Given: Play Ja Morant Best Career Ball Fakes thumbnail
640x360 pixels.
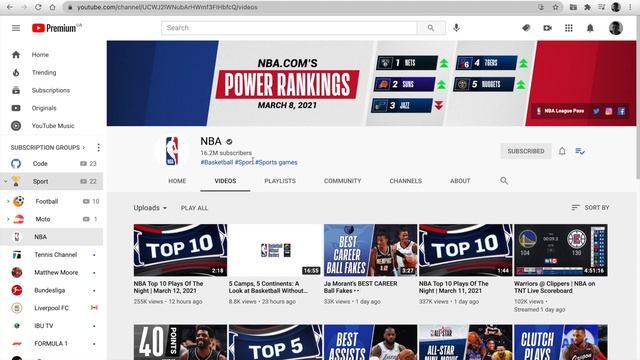Looking at the screenshot, I should pos(371,250).
